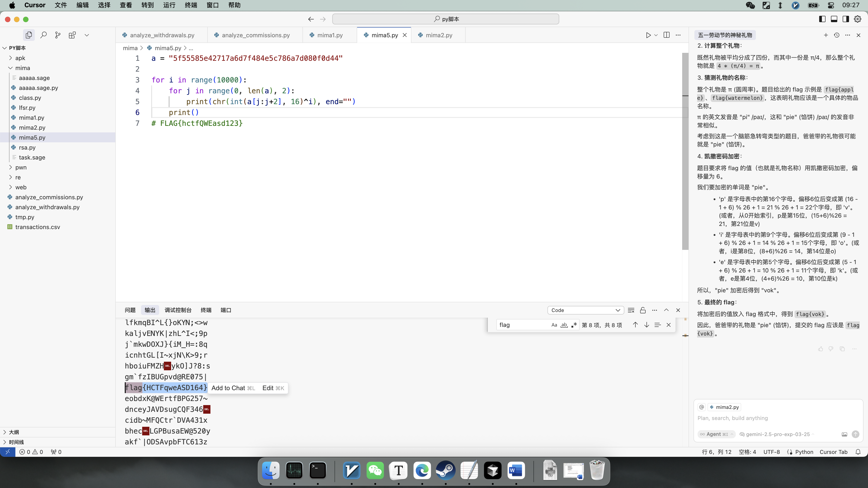Switch to analyze_commissions.py tab
Image resolution: width=868 pixels, height=488 pixels.
pyautogui.click(x=255, y=35)
